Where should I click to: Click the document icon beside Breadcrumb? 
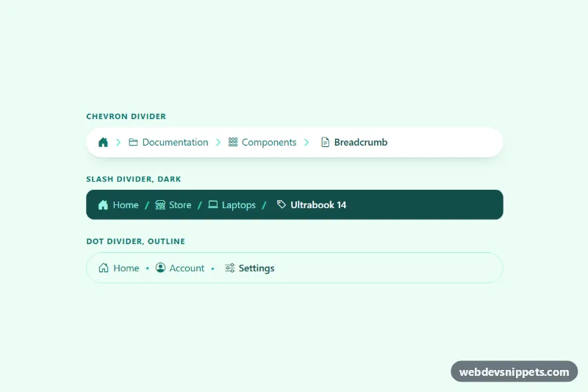pyautogui.click(x=325, y=142)
